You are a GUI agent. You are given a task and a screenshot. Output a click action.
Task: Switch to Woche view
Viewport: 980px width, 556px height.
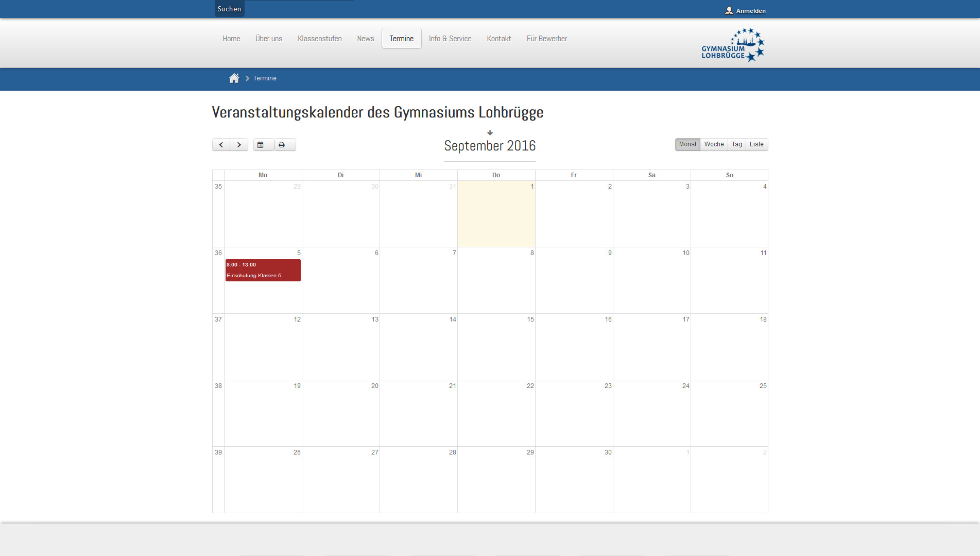pos(714,144)
